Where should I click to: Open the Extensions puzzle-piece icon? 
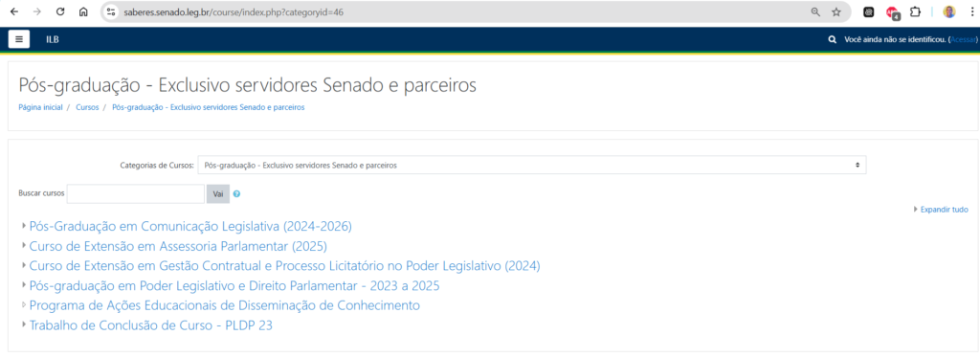pyautogui.click(x=915, y=11)
